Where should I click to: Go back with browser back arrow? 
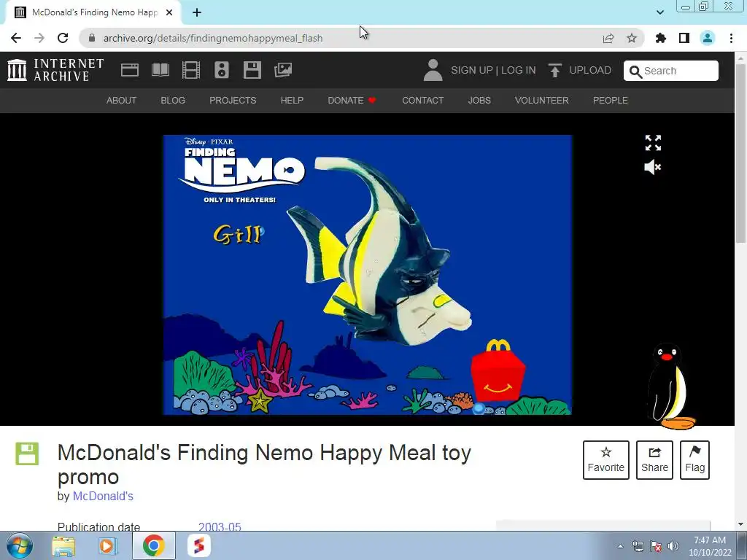[x=16, y=38]
